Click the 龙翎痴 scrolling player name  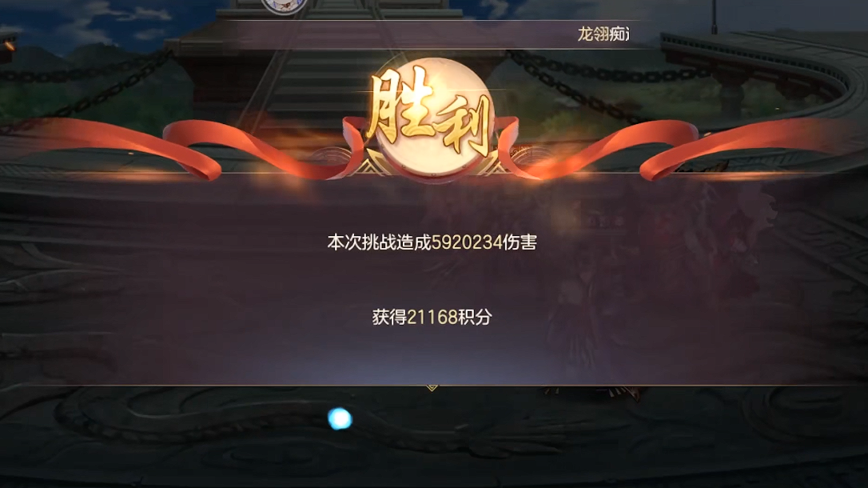603,34
